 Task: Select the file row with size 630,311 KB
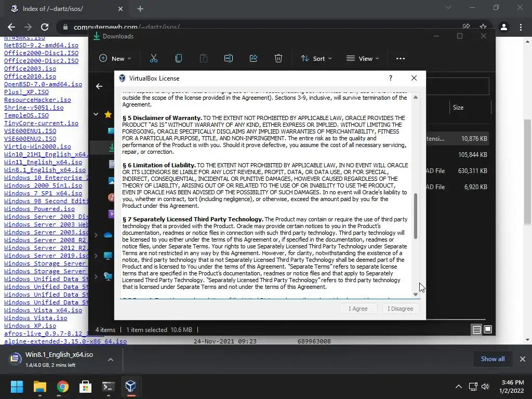[458, 170]
